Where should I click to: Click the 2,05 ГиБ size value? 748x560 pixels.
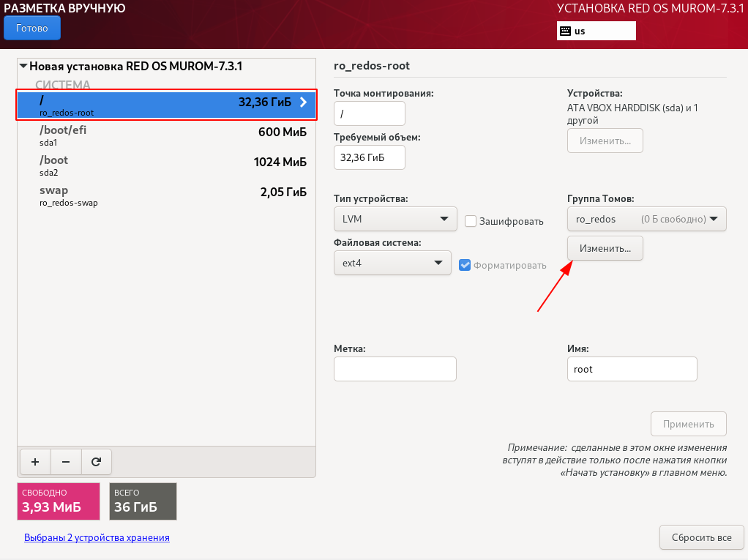pyautogui.click(x=283, y=193)
